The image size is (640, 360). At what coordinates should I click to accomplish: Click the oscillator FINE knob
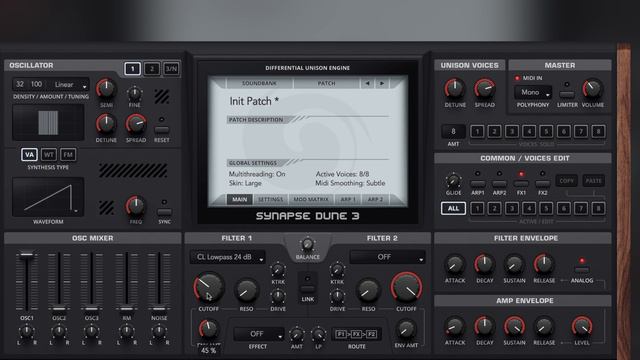pyautogui.click(x=134, y=94)
